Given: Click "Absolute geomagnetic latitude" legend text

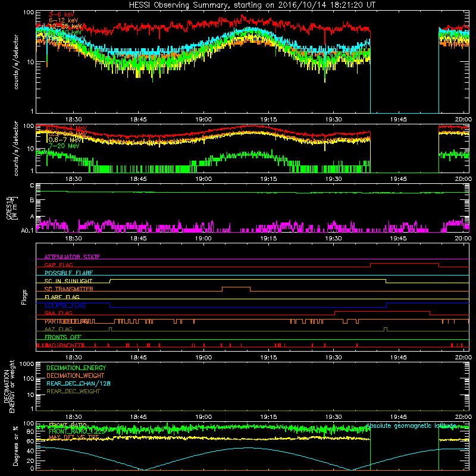Looking at the screenshot, I should coord(411,425).
